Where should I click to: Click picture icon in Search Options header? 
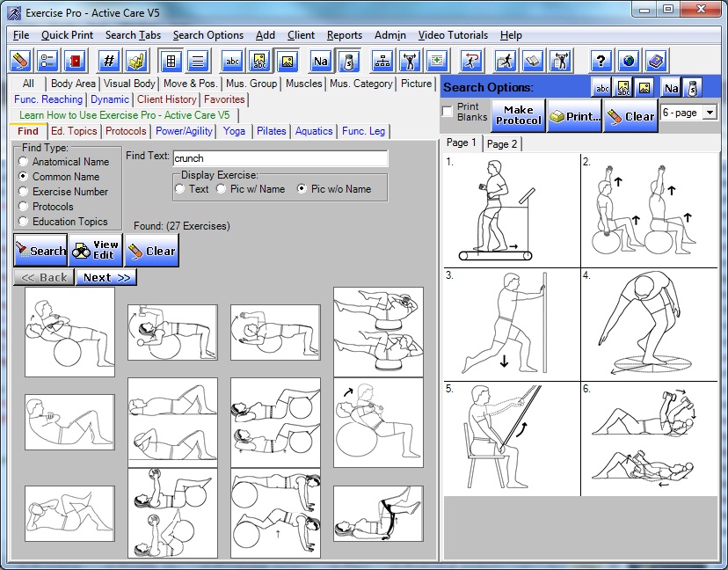point(644,87)
